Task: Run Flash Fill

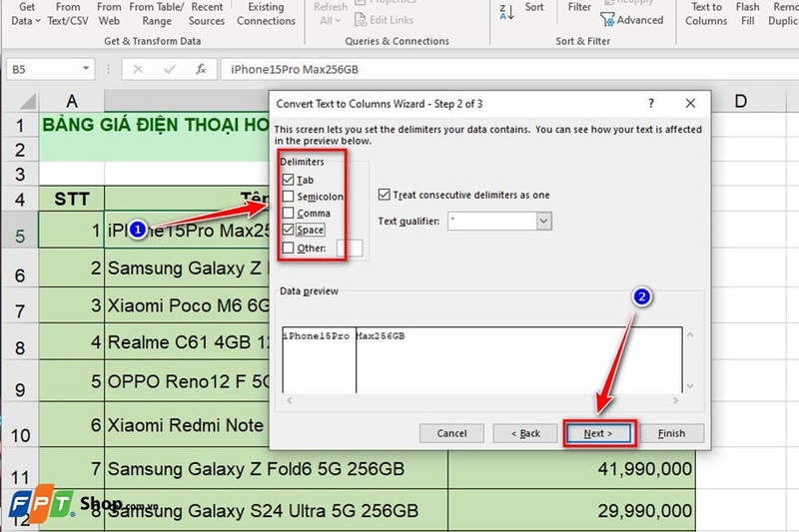Action: pyautogui.click(x=747, y=14)
